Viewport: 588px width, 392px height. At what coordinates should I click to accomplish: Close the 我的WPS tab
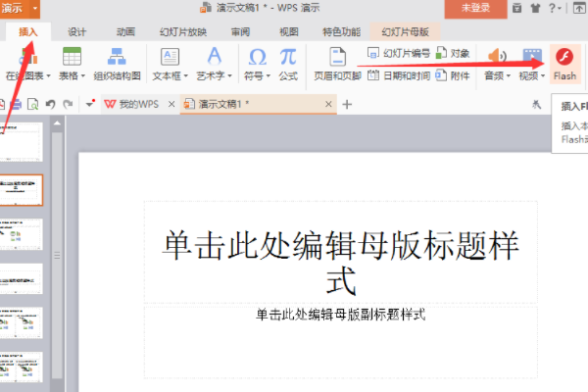pyautogui.click(x=171, y=104)
